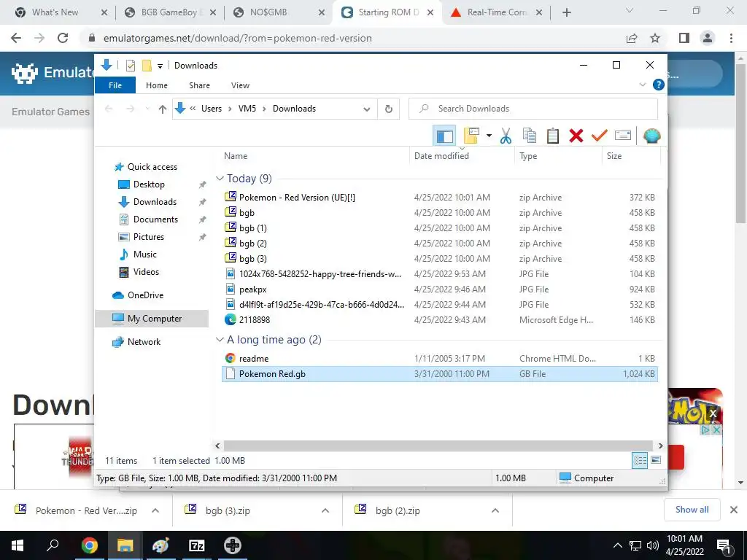Click the Up one level arrow
Viewport: 747px width, 560px height.
click(x=163, y=109)
